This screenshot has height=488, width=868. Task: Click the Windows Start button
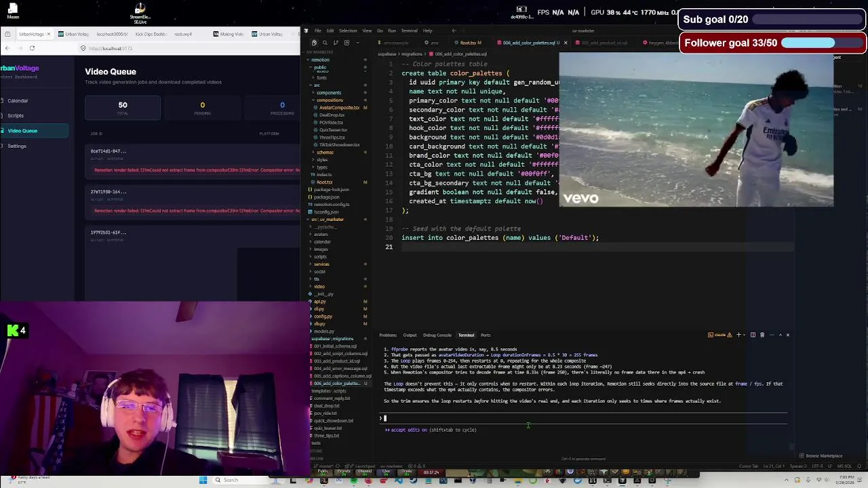point(203,481)
